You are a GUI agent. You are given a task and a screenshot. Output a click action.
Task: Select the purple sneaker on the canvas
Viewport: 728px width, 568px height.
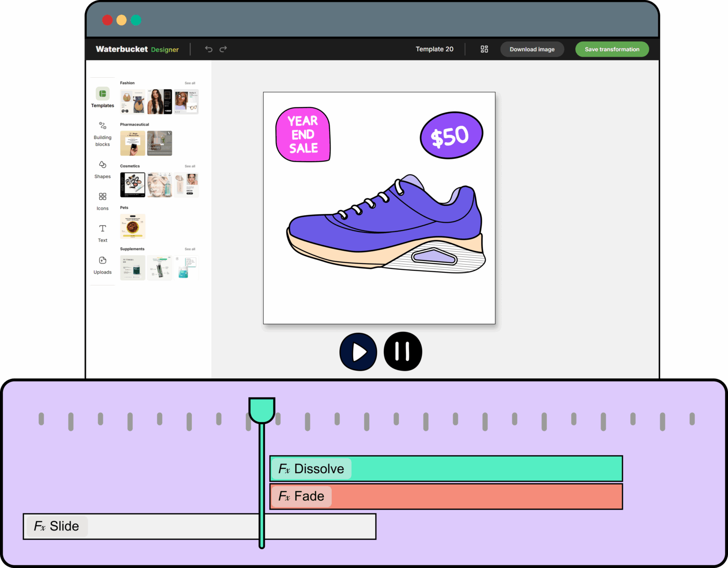point(386,224)
